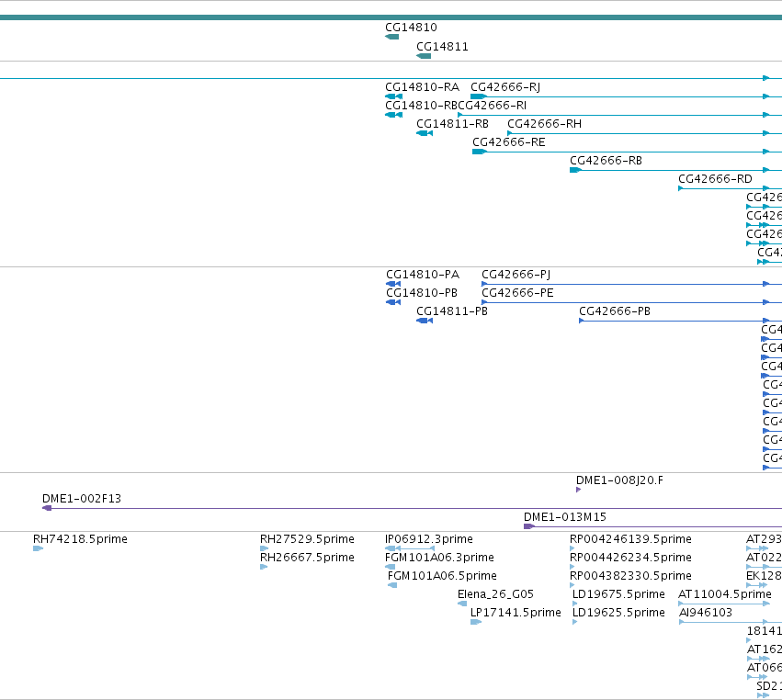This screenshot has height=700, width=782.
Task: Click the CG42666-RJ exon block
Action: click(478, 96)
